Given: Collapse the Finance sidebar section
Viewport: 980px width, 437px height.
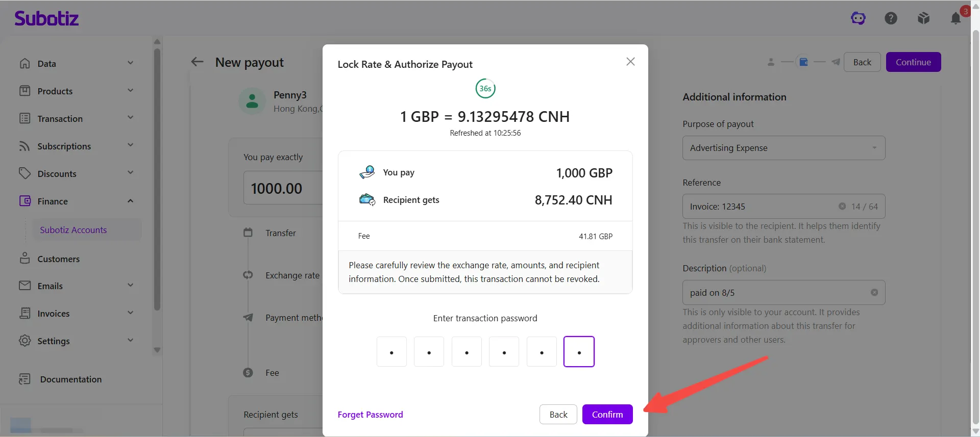Looking at the screenshot, I should point(77,201).
